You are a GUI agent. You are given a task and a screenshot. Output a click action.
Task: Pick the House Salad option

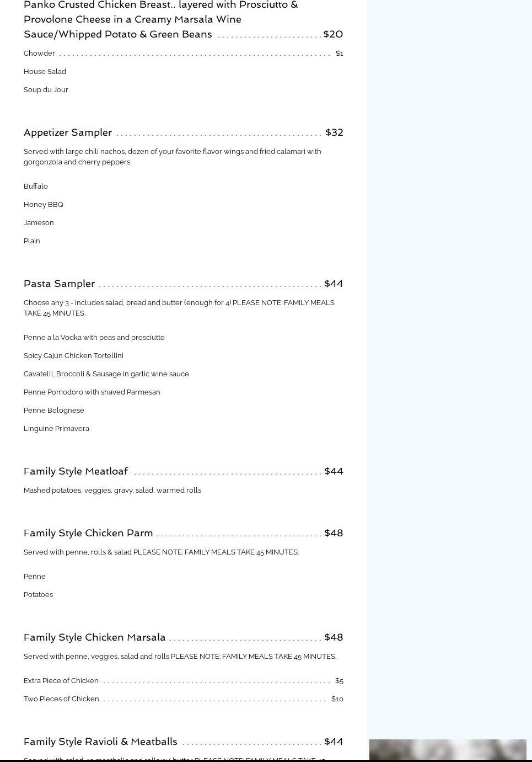[x=45, y=72]
